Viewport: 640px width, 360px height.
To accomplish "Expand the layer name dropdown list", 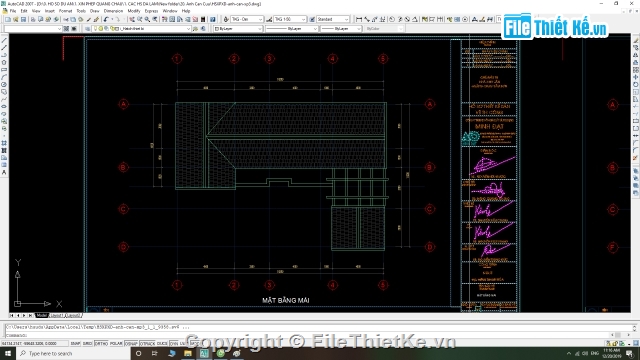I will tap(142, 29).
